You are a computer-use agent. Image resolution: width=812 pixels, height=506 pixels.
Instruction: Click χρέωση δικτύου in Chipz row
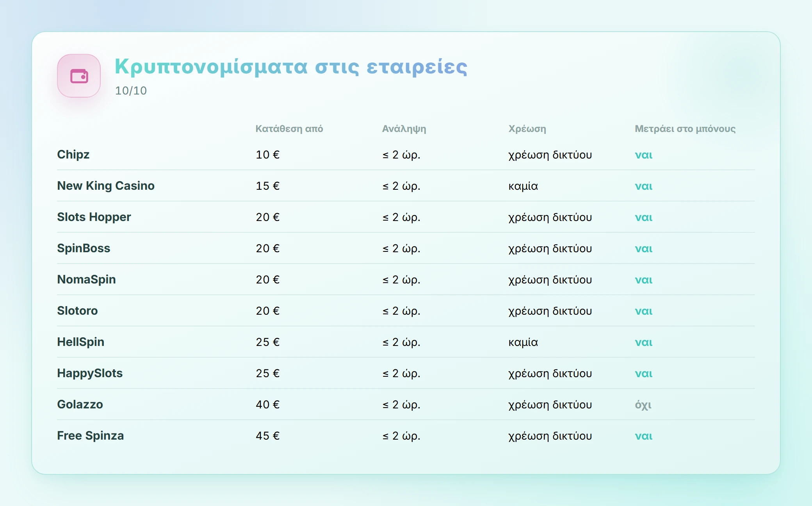click(x=550, y=155)
